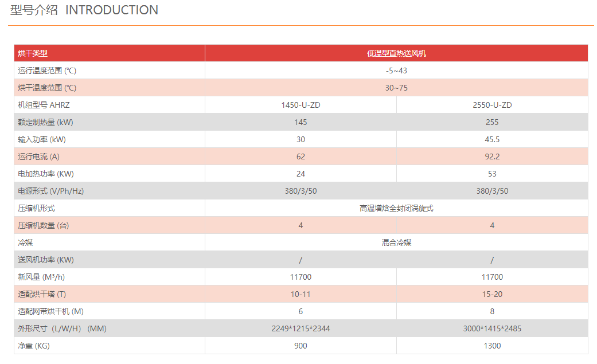The height and width of the screenshot is (364, 597).
Task: Select the -5~43 operating temperature value
Action: (x=396, y=71)
